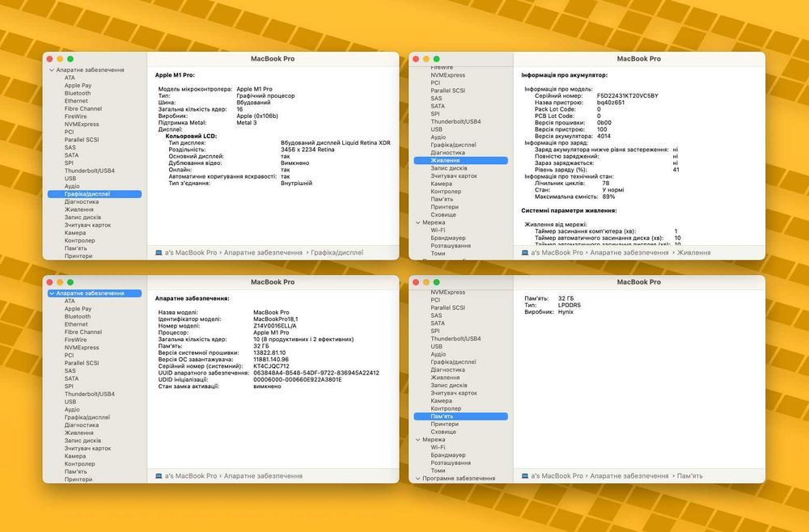The image size is (809, 532).
Task: Select Bluetooth in the Графіка/дисплеї window sidebar
Action: 78,93
